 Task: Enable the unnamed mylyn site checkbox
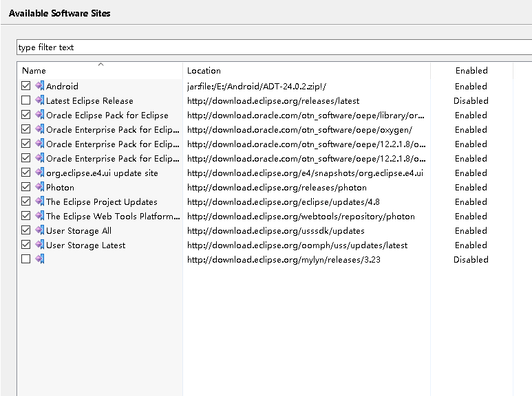pos(26,259)
